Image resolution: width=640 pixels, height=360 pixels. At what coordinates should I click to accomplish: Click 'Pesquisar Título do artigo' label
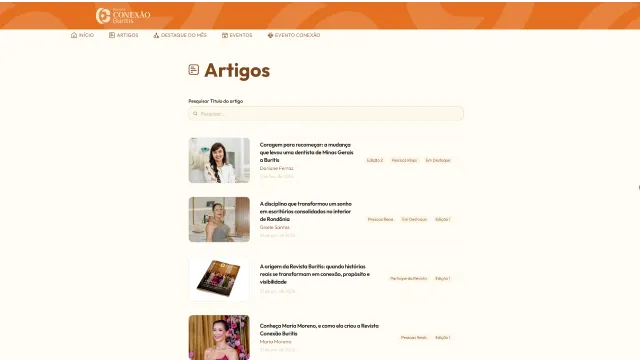(x=216, y=101)
